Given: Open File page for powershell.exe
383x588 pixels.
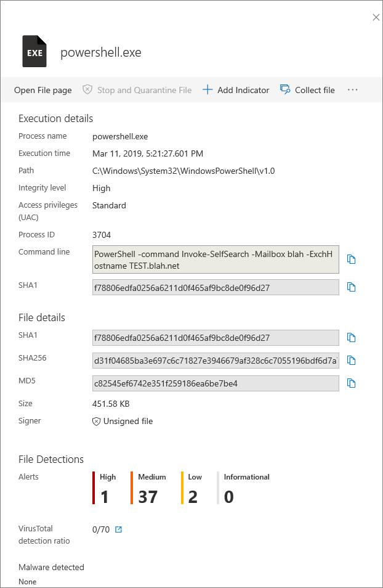Looking at the screenshot, I should click(42, 90).
